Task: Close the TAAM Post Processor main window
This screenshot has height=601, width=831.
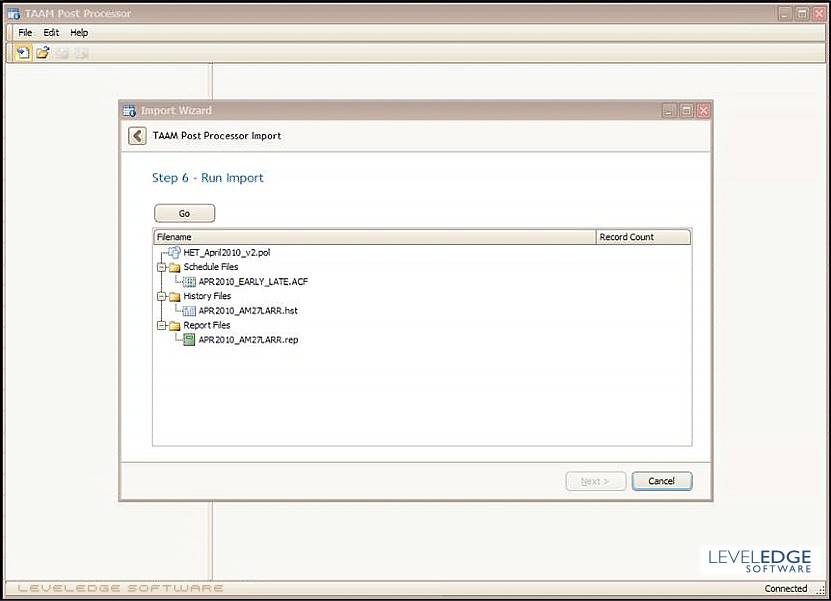Action: click(819, 14)
